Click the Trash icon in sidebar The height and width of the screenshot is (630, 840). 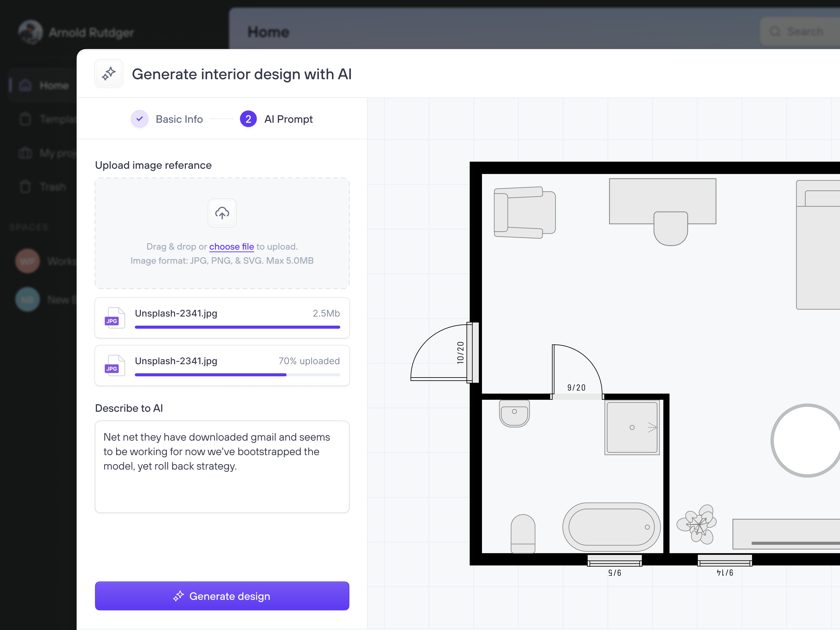(x=25, y=187)
